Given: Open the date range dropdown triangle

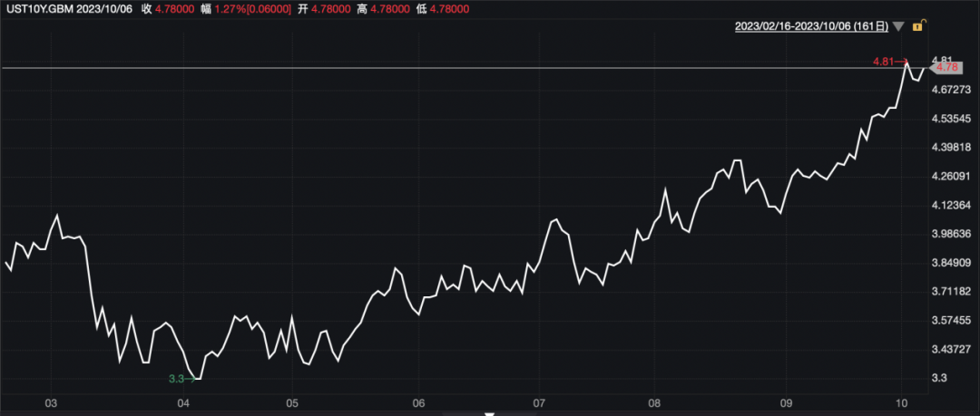Looking at the screenshot, I should pos(898,27).
